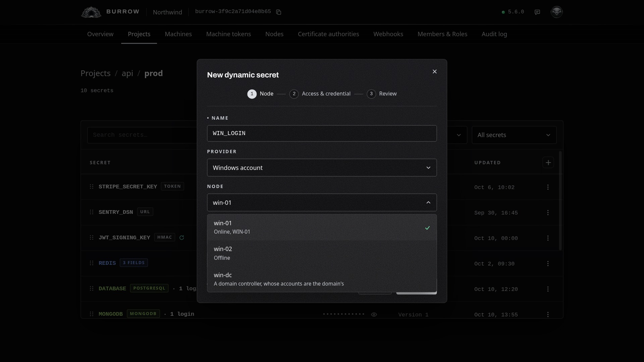Image resolution: width=644 pixels, height=362 pixels.
Task: Edit the secret Name field
Action: point(322,133)
